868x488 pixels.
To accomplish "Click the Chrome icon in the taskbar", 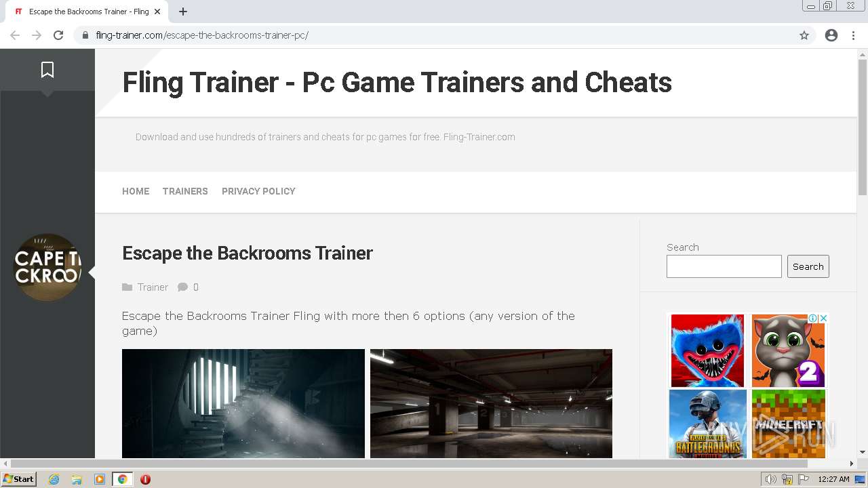I will tap(122, 479).
